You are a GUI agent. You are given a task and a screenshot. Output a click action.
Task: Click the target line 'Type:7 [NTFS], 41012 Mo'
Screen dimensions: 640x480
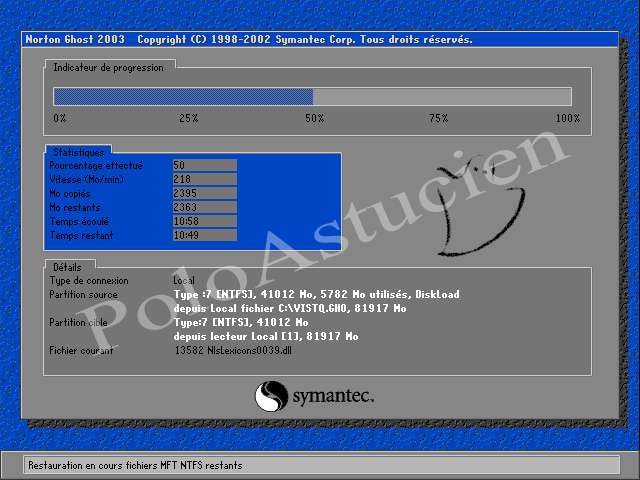[241, 322]
